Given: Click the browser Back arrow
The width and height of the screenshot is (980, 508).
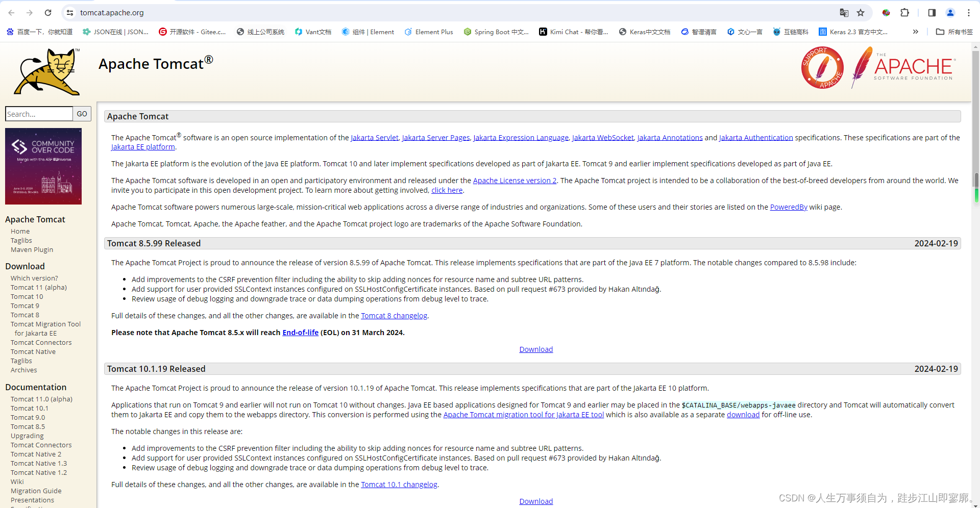Looking at the screenshot, I should click(x=11, y=13).
